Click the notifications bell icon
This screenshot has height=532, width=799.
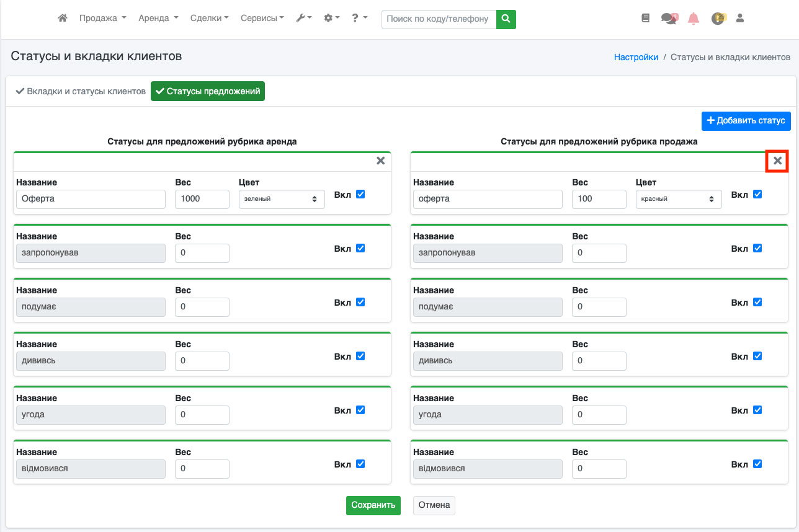(x=694, y=19)
